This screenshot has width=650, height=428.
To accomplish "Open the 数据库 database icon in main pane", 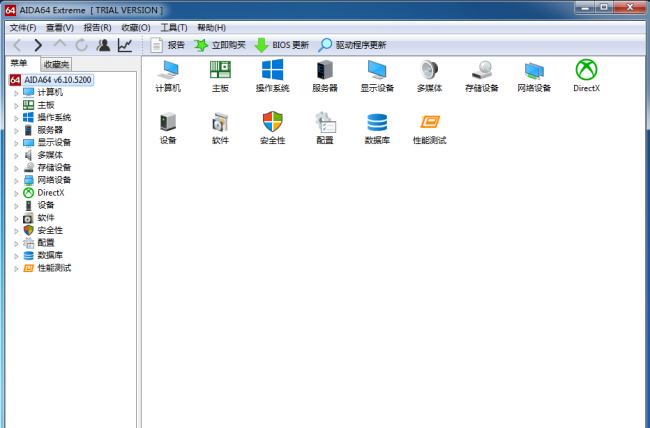I will click(x=377, y=128).
